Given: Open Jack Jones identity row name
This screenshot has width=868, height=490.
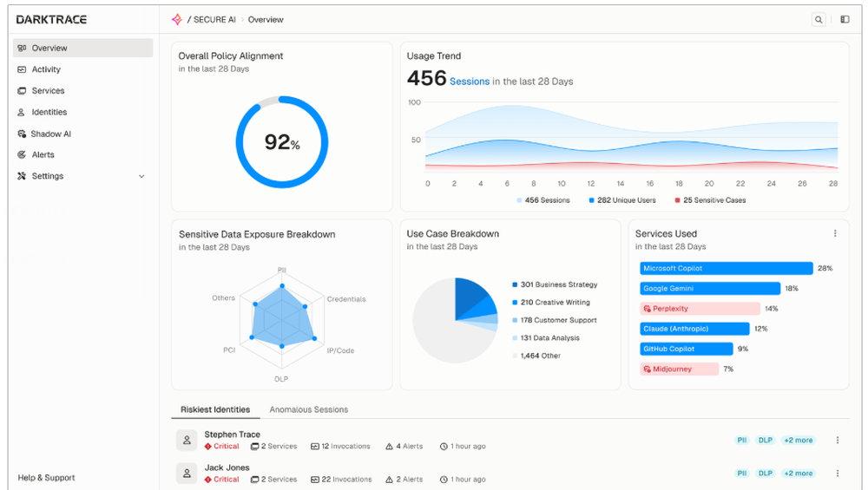Looking at the screenshot, I should (x=227, y=467).
